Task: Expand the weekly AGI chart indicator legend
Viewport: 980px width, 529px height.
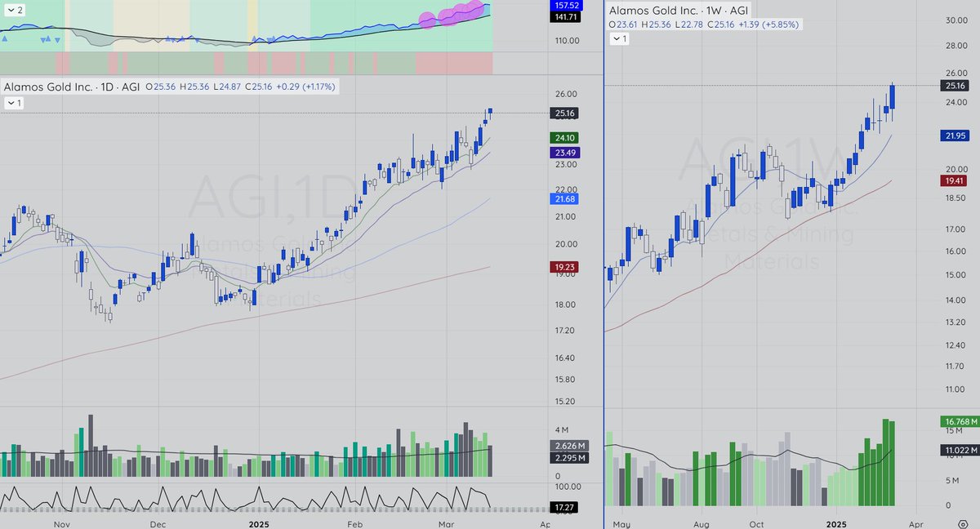Action: (619, 38)
